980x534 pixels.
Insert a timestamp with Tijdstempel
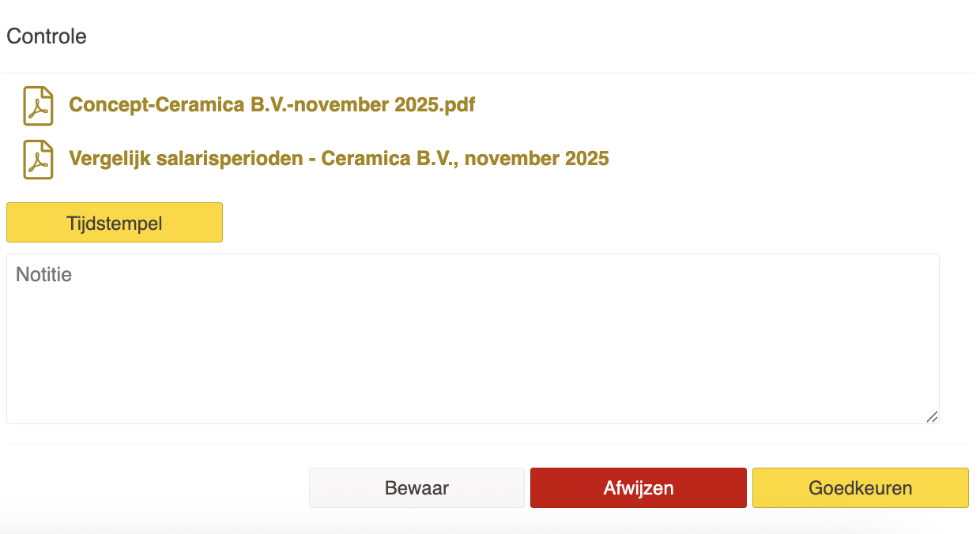[115, 223]
